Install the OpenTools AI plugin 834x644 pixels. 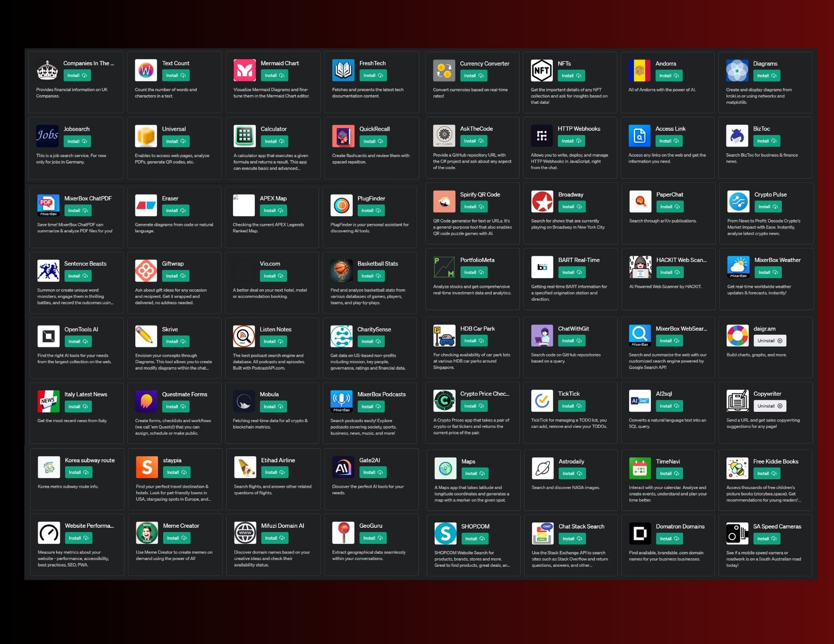coord(78,342)
